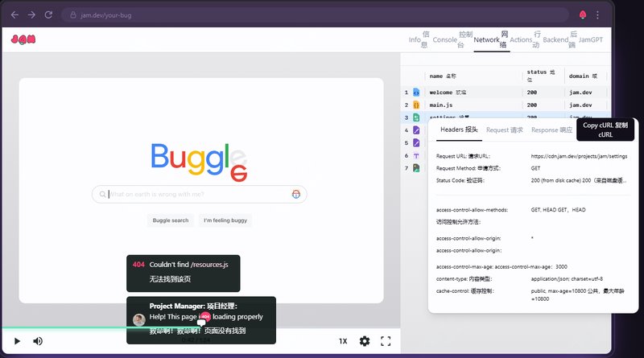Click I'm feeling buggy button
Screen dimensions: 644x358
225,220
